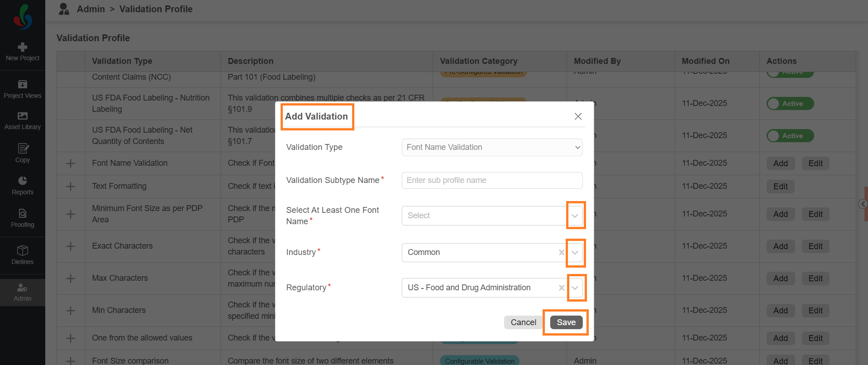The width and height of the screenshot is (868, 365).
Task: Open the Asset Library icon
Action: [23, 116]
